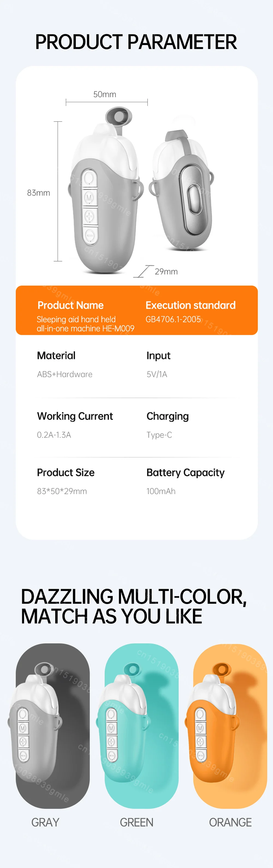273x868 pixels.
Task: Click the 50mm width dimension label
Action: [105, 94]
